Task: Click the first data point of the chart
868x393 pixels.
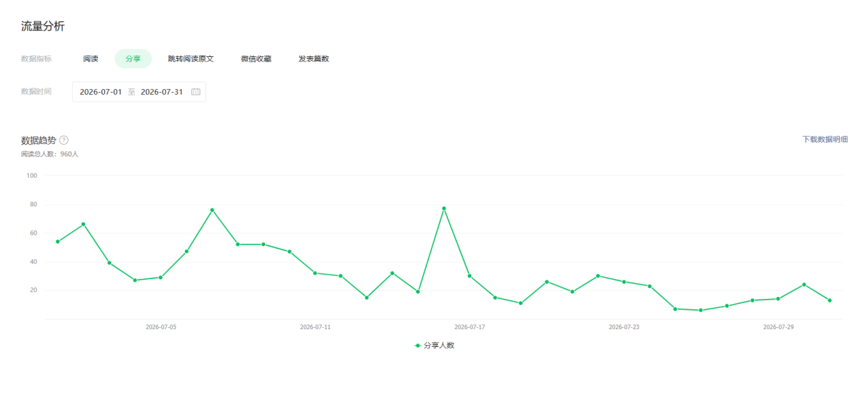Action: pyautogui.click(x=58, y=241)
